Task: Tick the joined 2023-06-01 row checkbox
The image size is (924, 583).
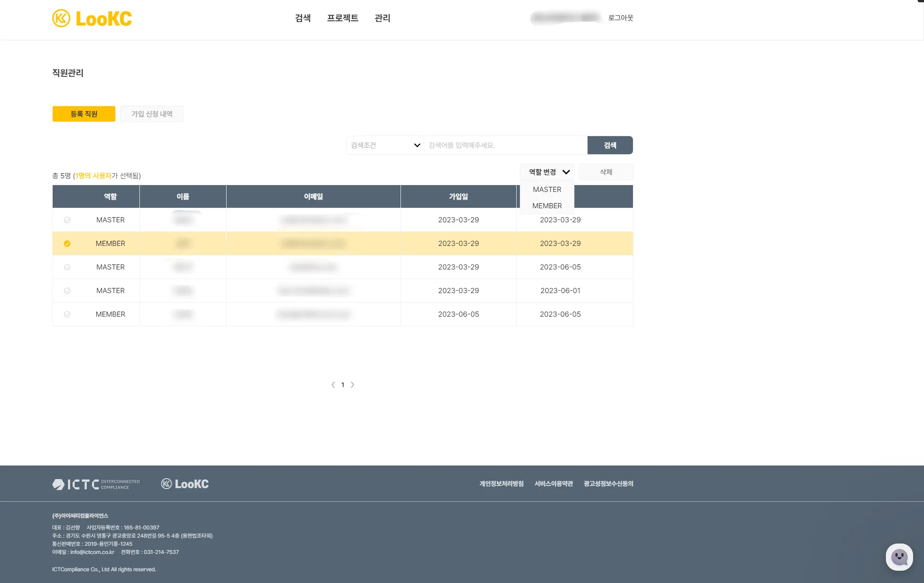Action: (67, 291)
